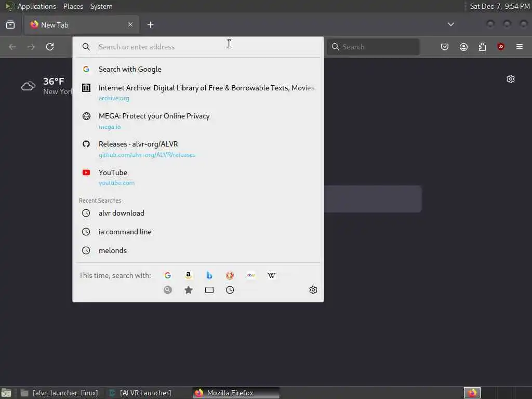Screen dimensions: 532x399
Task: Search this time with Amazon icon
Action: (x=188, y=275)
